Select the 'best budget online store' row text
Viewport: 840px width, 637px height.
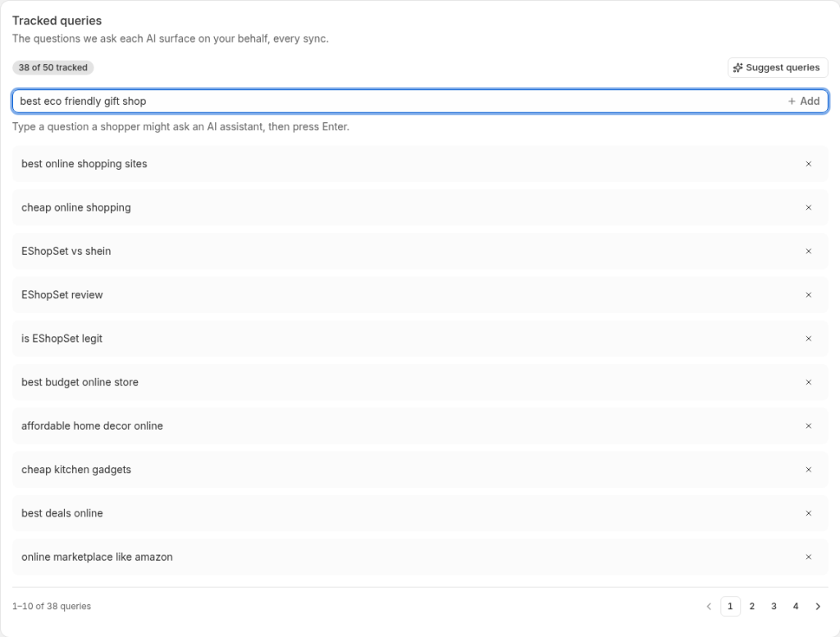point(80,382)
